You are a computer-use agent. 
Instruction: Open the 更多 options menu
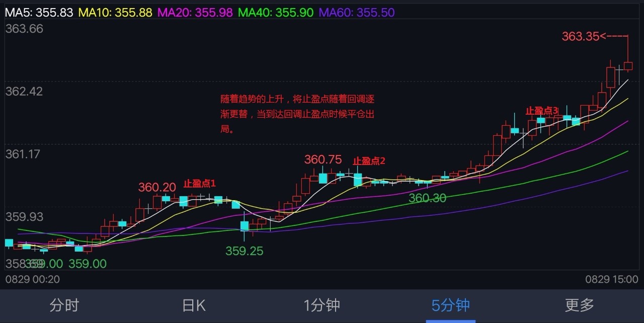click(580, 305)
